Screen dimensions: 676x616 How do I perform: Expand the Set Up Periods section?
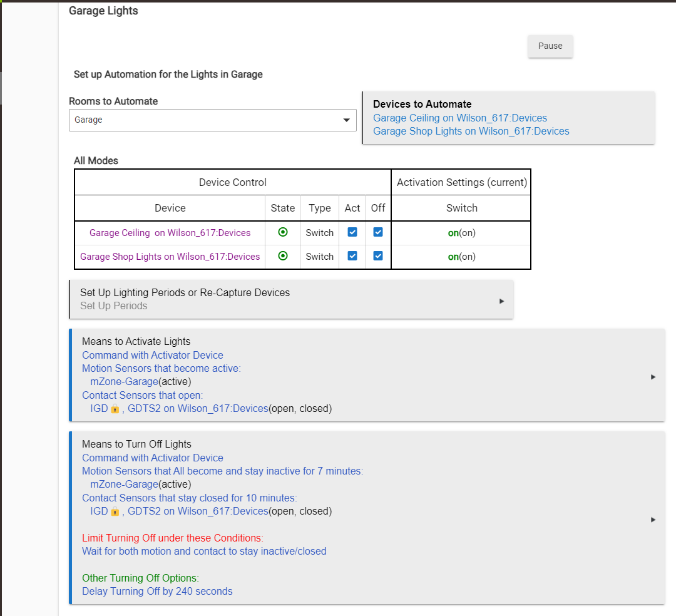pyautogui.click(x=501, y=300)
